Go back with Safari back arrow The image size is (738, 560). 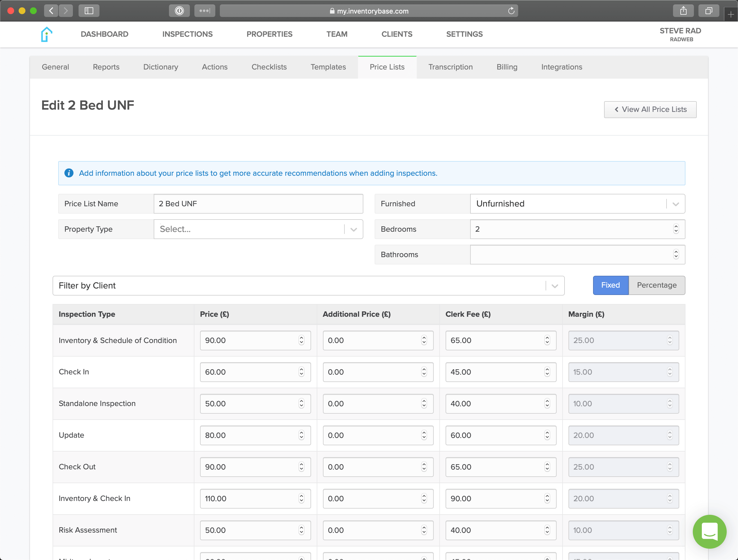[51, 11]
